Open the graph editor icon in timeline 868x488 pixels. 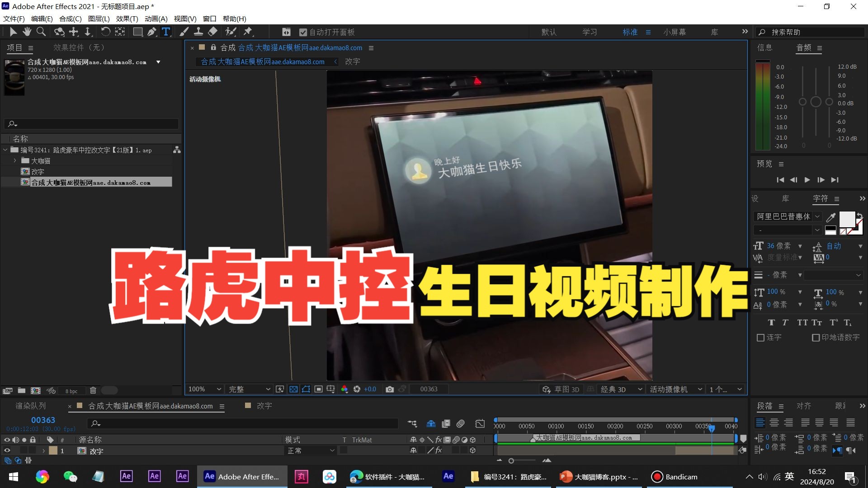tap(480, 424)
